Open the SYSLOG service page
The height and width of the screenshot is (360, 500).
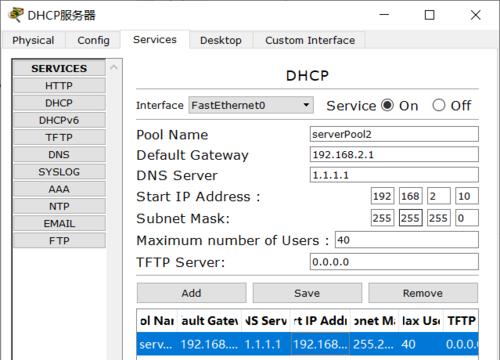point(59,172)
